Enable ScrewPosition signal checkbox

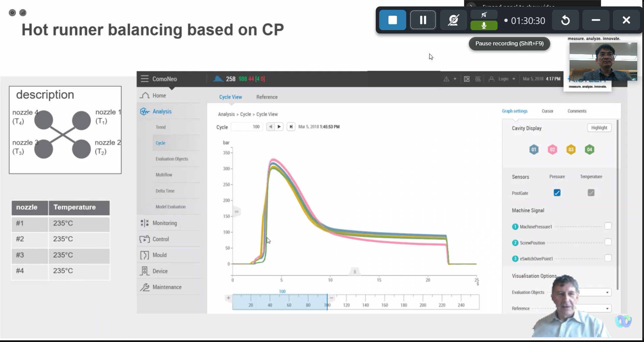tap(608, 242)
